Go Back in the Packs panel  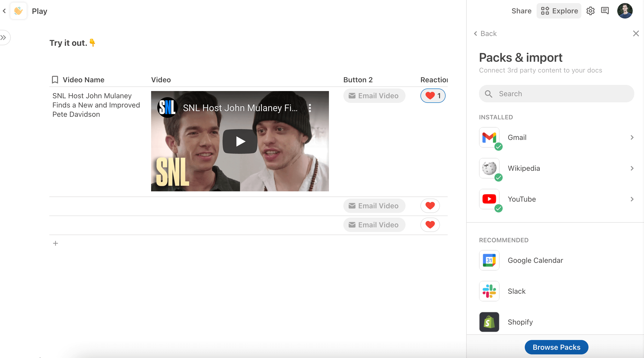(x=485, y=33)
